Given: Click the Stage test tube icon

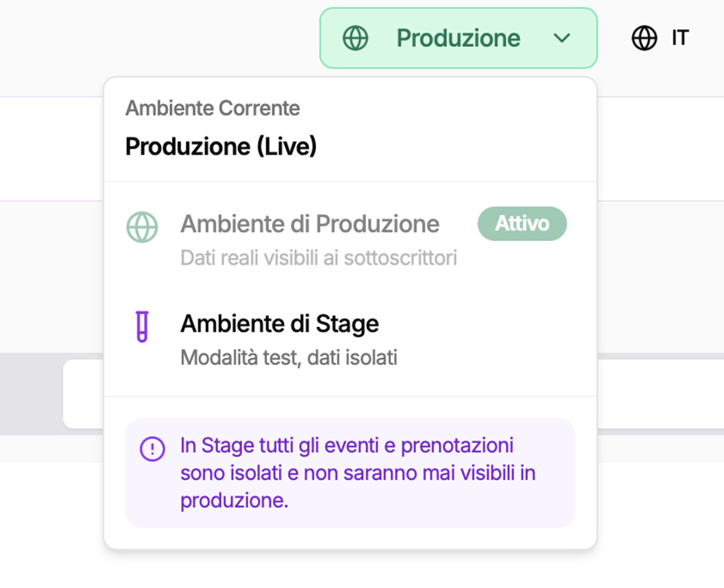Looking at the screenshot, I should point(142,326).
